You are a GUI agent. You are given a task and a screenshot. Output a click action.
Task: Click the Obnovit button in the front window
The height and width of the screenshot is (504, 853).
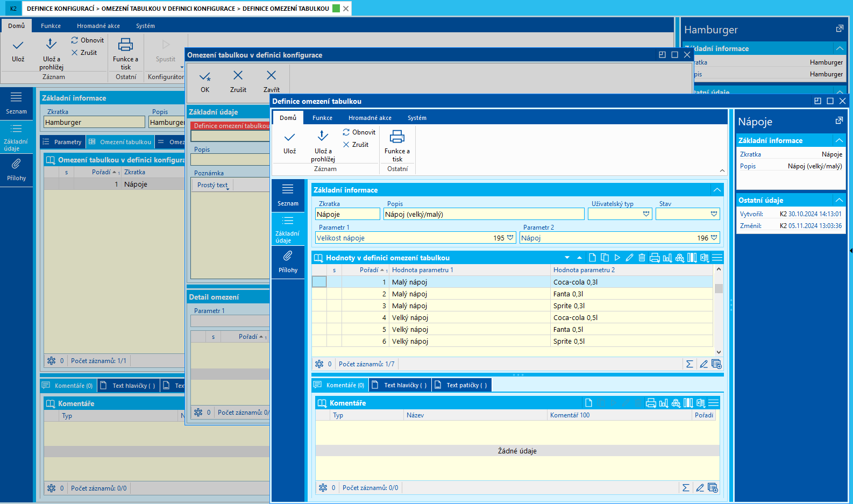(x=359, y=132)
